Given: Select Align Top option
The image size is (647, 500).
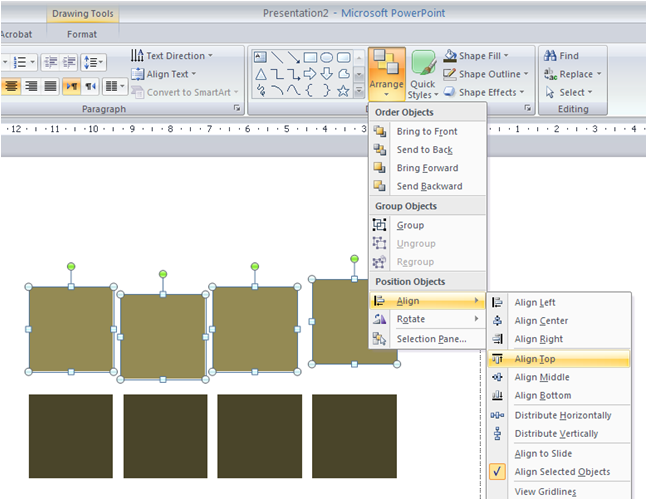Looking at the screenshot, I should 559,359.
